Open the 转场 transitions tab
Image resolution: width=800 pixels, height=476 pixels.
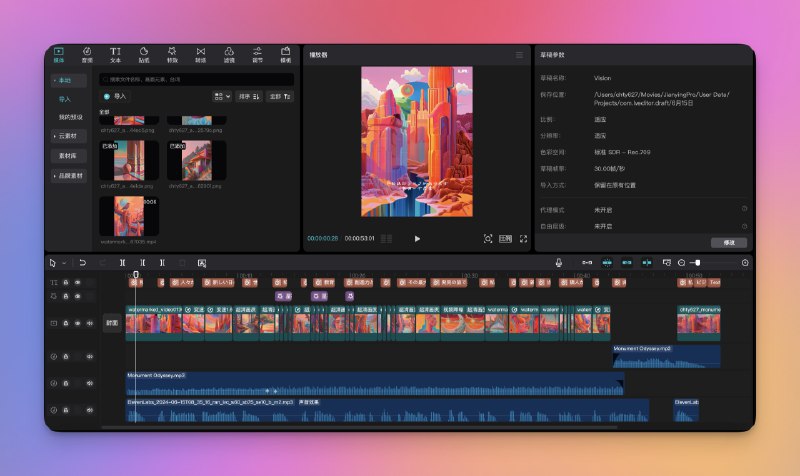tap(201, 55)
